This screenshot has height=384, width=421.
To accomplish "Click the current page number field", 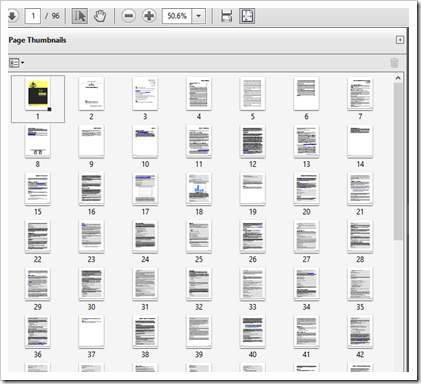I will (x=33, y=16).
